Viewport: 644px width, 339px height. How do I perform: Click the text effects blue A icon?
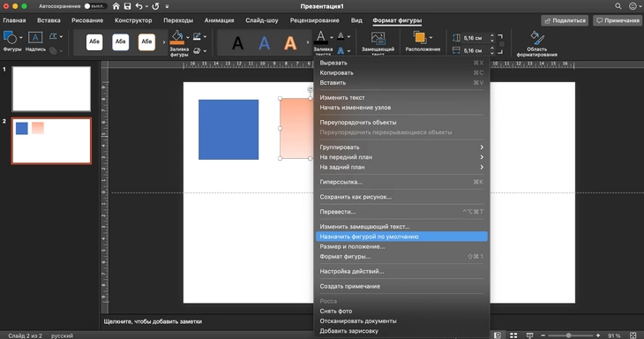[x=341, y=50]
